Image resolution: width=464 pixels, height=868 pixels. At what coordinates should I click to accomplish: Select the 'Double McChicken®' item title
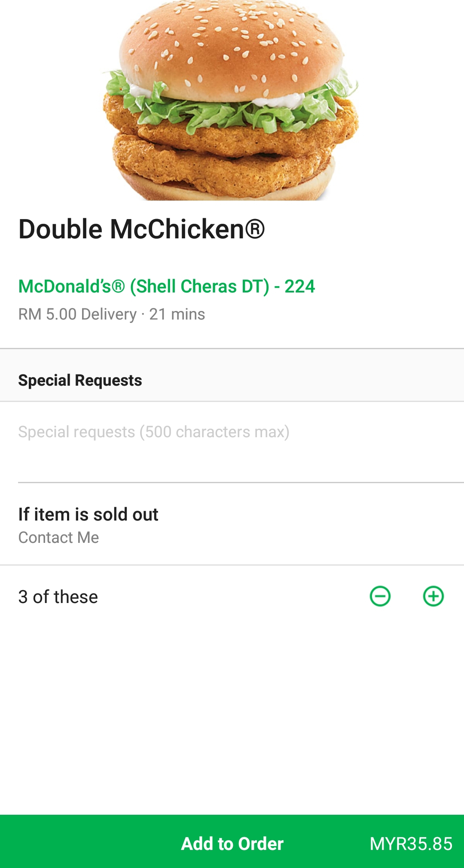[x=131, y=229]
